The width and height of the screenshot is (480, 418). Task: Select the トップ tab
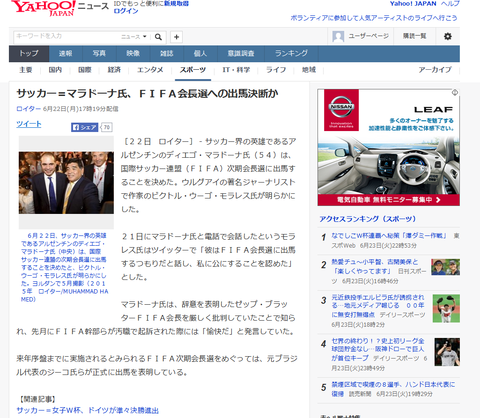(29, 54)
